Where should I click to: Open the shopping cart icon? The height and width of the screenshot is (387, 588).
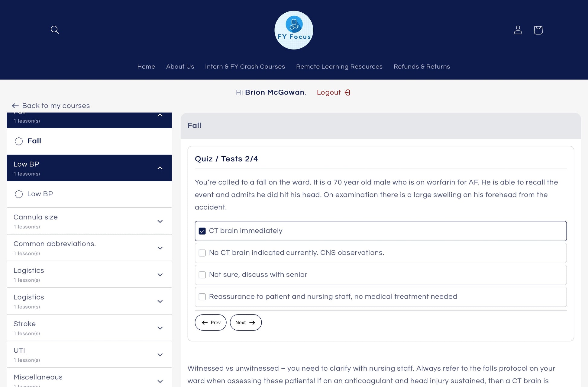(x=538, y=30)
